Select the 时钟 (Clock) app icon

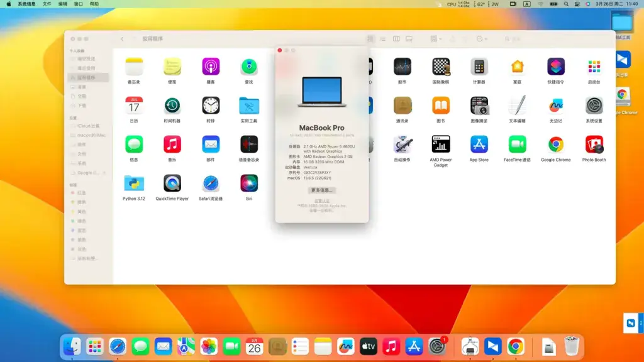pyautogui.click(x=211, y=106)
